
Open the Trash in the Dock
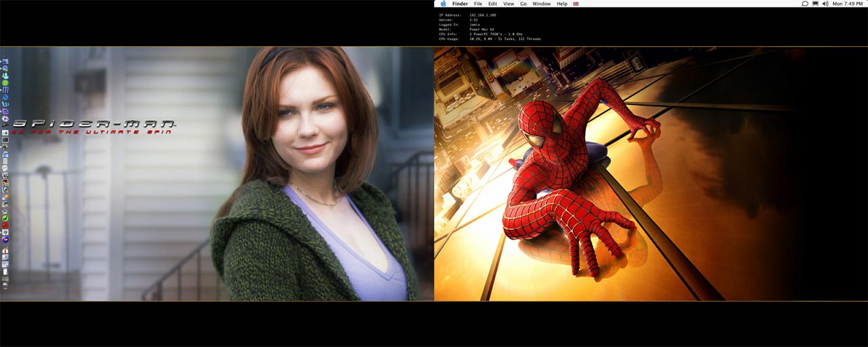coord(5,285)
